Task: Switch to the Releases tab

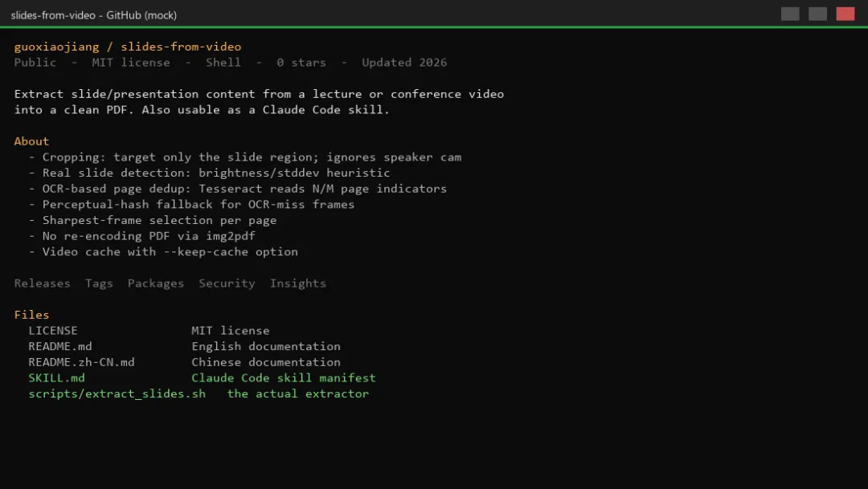Action: click(42, 283)
